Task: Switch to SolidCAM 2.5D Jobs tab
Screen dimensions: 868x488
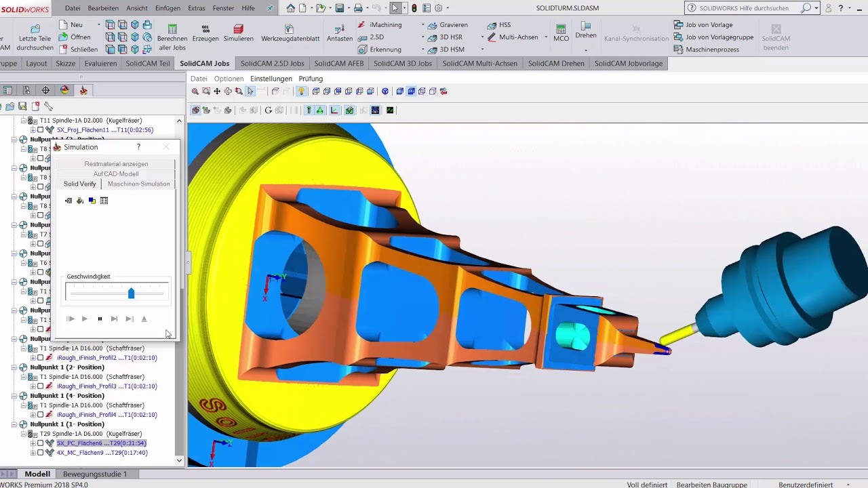Action: click(272, 64)
